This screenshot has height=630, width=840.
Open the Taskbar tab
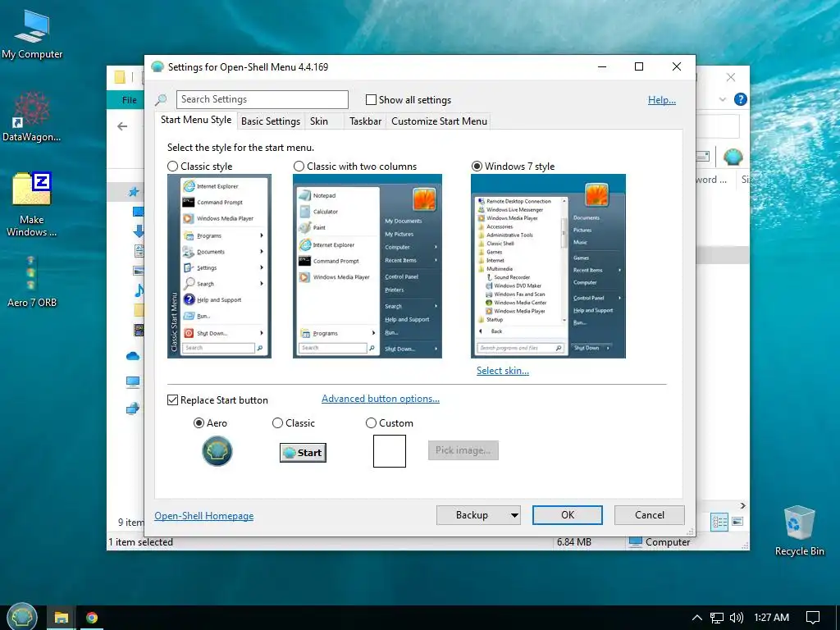[x=365, y=121]
